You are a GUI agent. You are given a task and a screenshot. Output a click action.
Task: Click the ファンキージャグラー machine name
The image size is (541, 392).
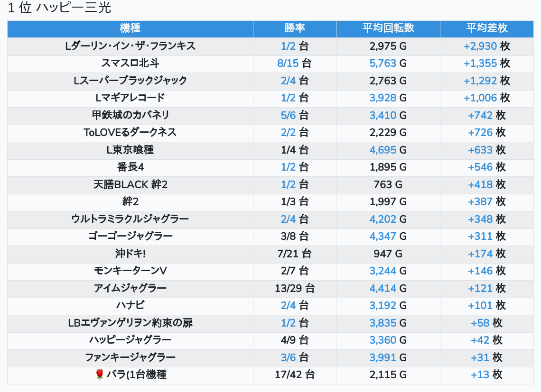tap(130, 357)
